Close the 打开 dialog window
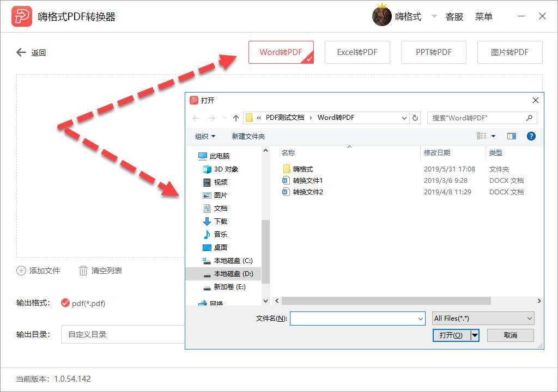Image resolution: width=558 pixels, height=392 pixels. 535,100
